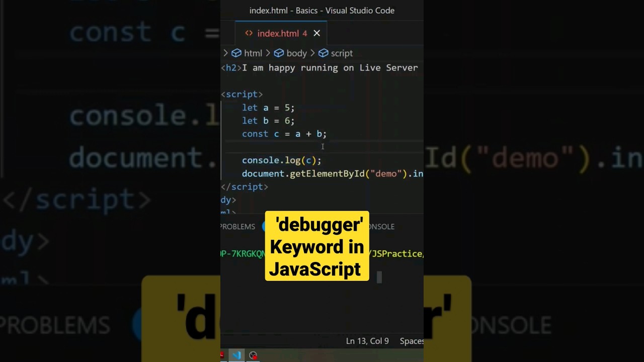Switch to the debug CONSOLE panel tab

click(x=382, y=227)
